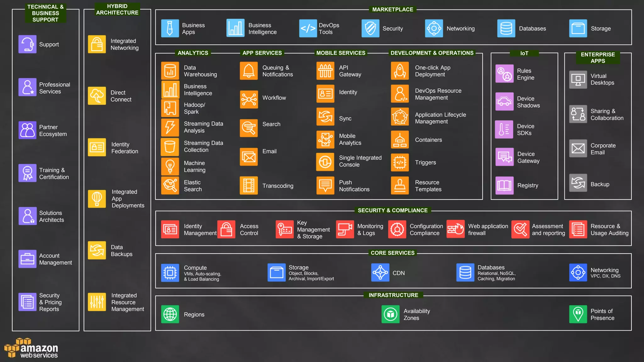Click the Hadoop/Spark label
The image size is (644, 362).
(194, 108)
